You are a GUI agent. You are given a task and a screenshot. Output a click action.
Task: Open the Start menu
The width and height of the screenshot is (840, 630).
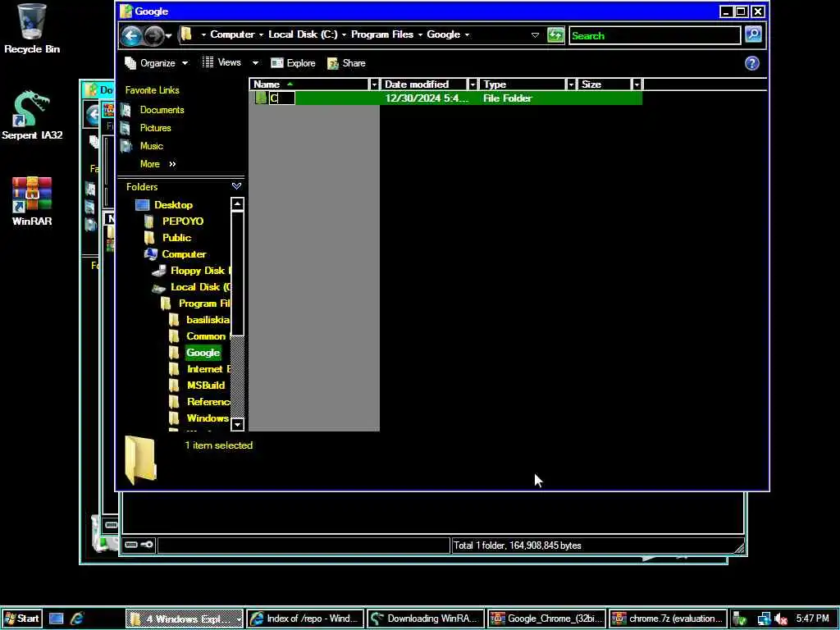click(x=21, y=619)
